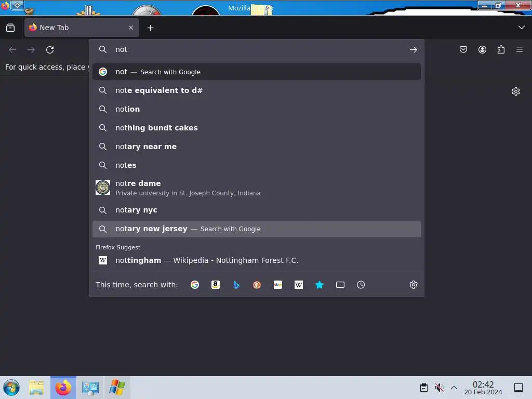Open search settings gear in the dropdown
The image size is (532, 399).
pos(413,285)
